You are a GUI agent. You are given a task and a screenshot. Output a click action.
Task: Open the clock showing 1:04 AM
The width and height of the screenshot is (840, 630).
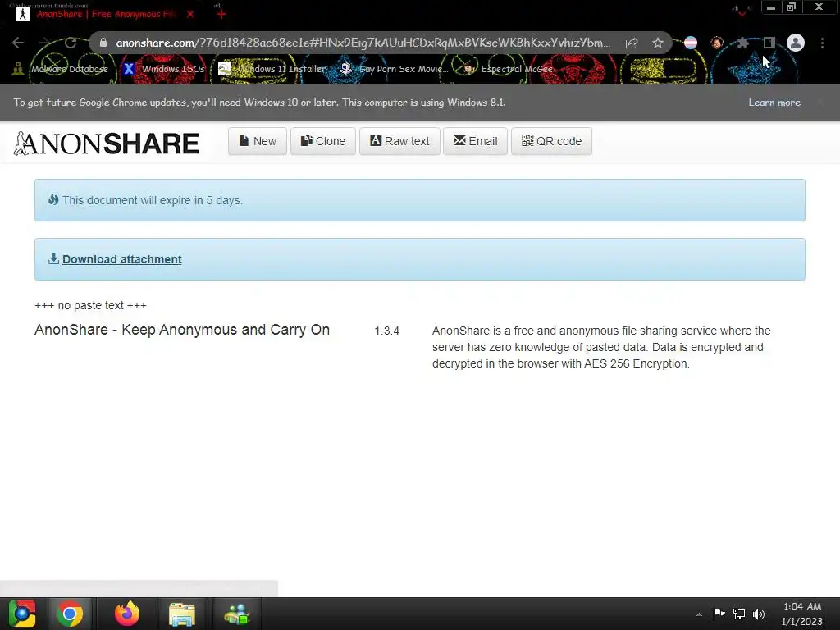tap(802, 614)
